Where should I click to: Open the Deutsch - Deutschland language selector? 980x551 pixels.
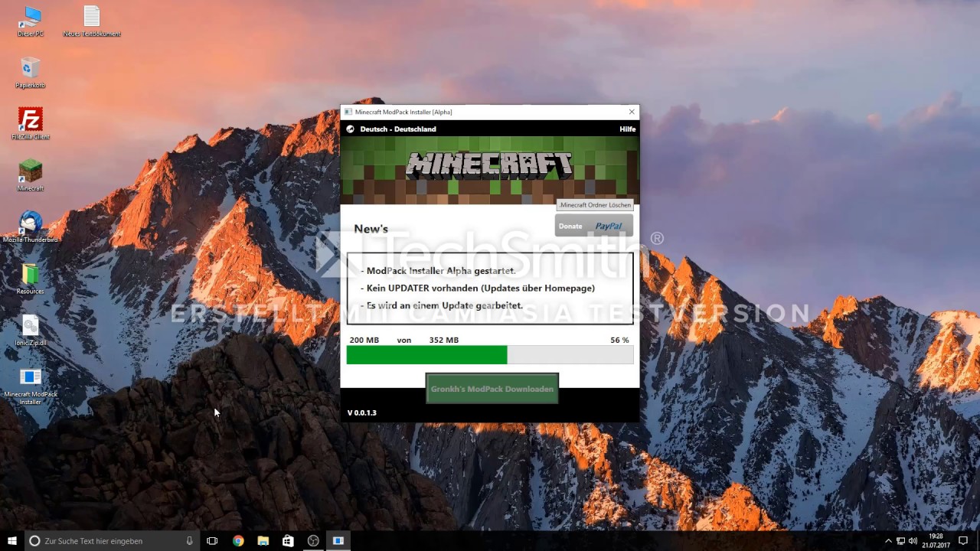coord(398,129)
